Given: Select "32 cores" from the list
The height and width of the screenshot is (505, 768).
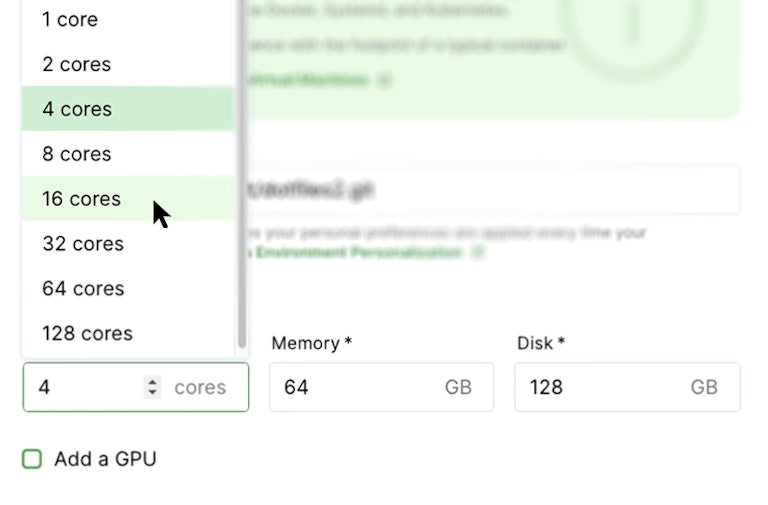Looking at the screenshot, I should (83, 244).
